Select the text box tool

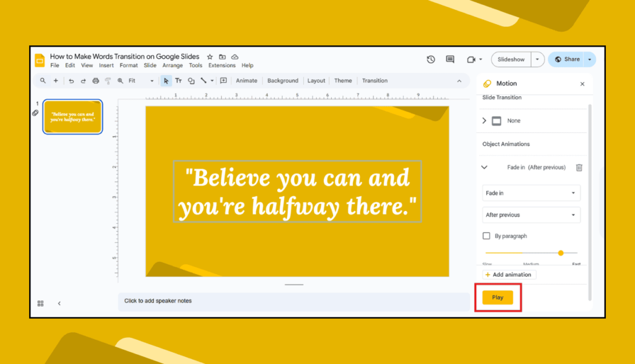pyautogui.click(x=179, y=81)
